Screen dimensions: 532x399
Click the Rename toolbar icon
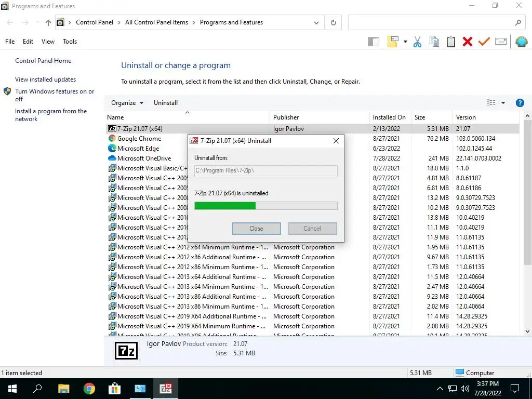pyautogui.click(x=501, y=42)
